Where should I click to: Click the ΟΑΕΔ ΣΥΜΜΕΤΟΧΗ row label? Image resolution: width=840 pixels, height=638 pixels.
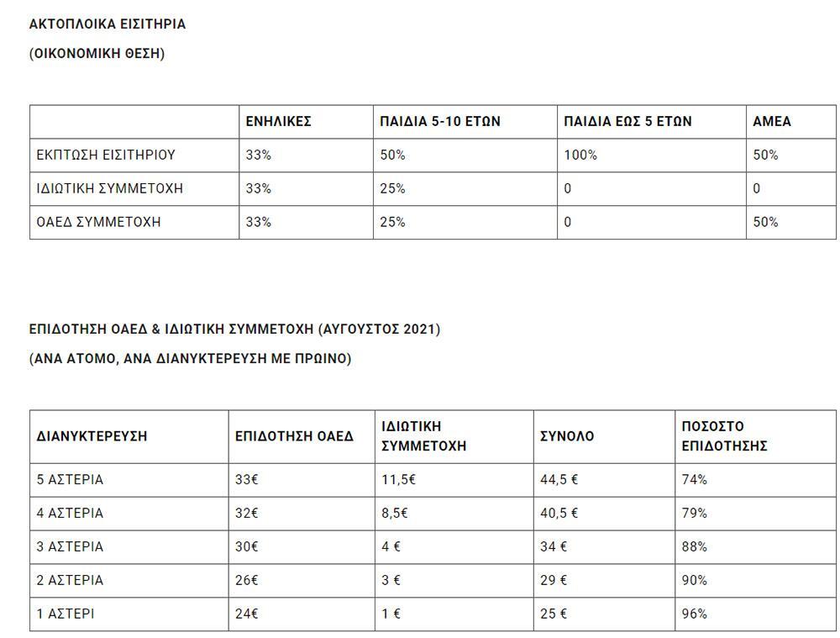[99, 222]
